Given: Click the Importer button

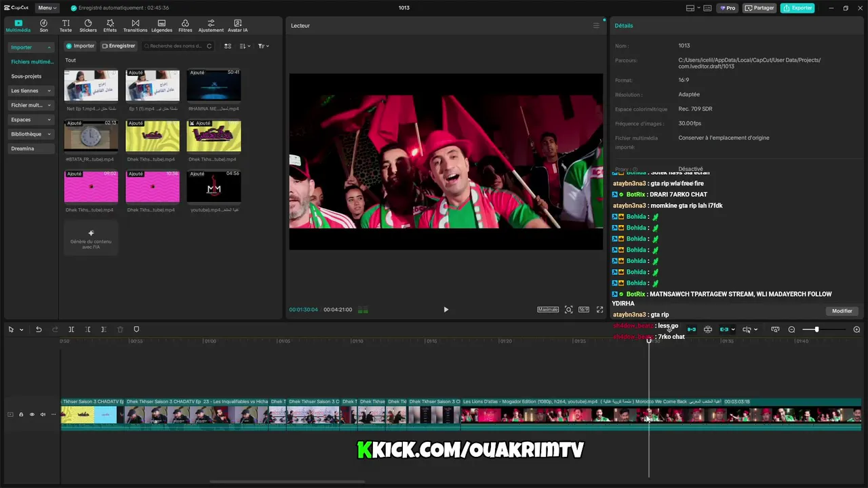Looking at the screenshot, I should 80,46.
